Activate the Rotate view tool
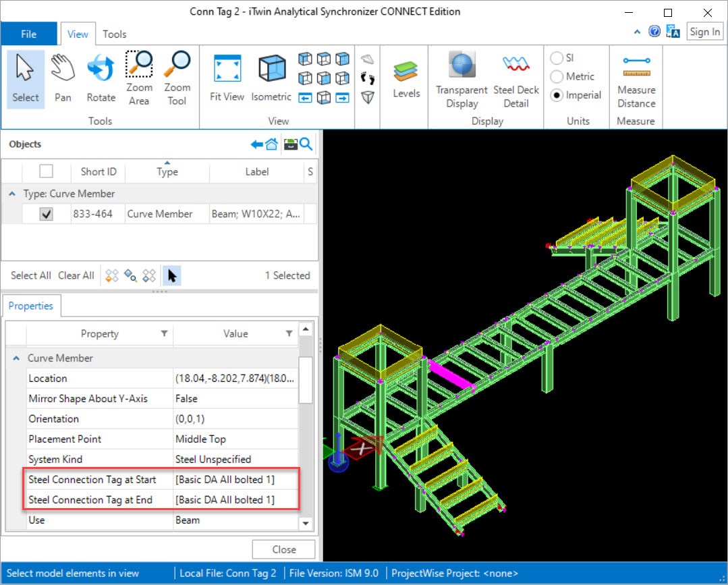The width and height of the screenshot is (728, 585). click(101, 79)
